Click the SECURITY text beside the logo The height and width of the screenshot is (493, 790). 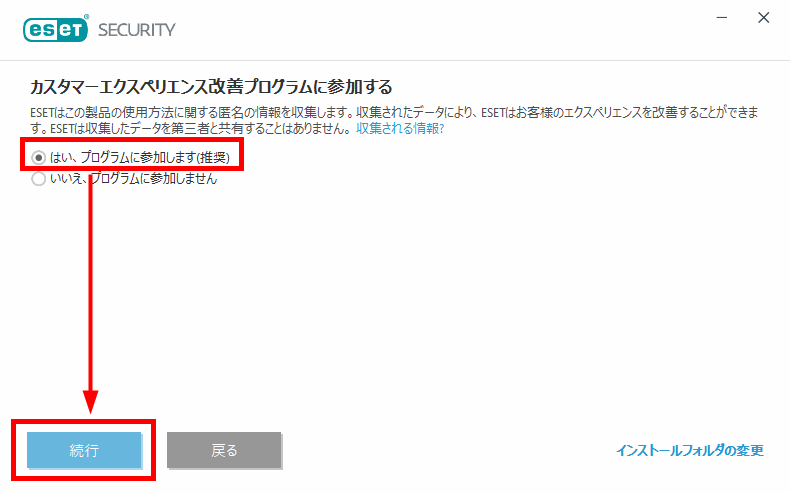[137, 30]
